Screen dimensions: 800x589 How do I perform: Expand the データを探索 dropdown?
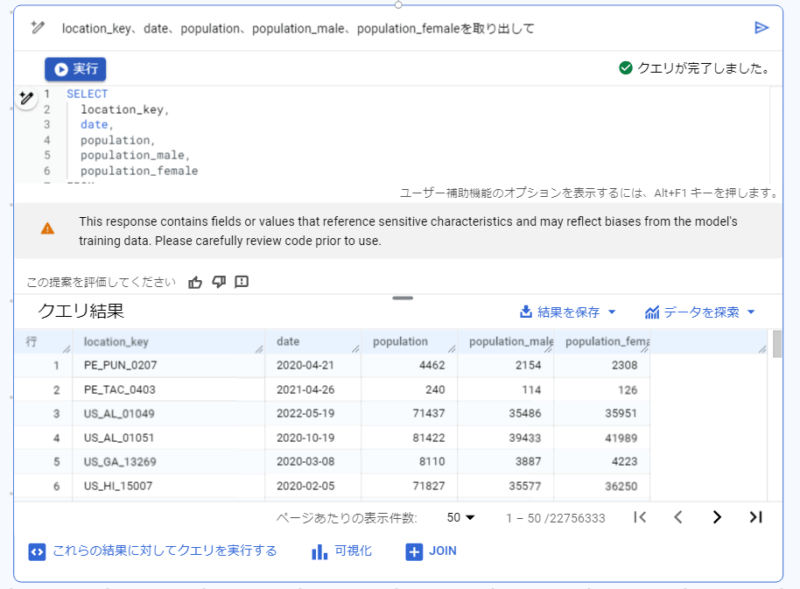pyautogui.click(x=700, y=312)
